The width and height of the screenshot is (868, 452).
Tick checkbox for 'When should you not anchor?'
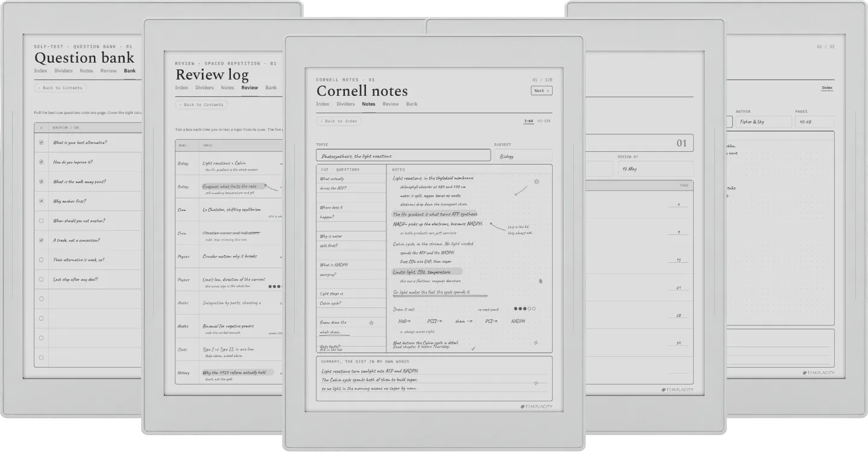[x=41, y=221]
